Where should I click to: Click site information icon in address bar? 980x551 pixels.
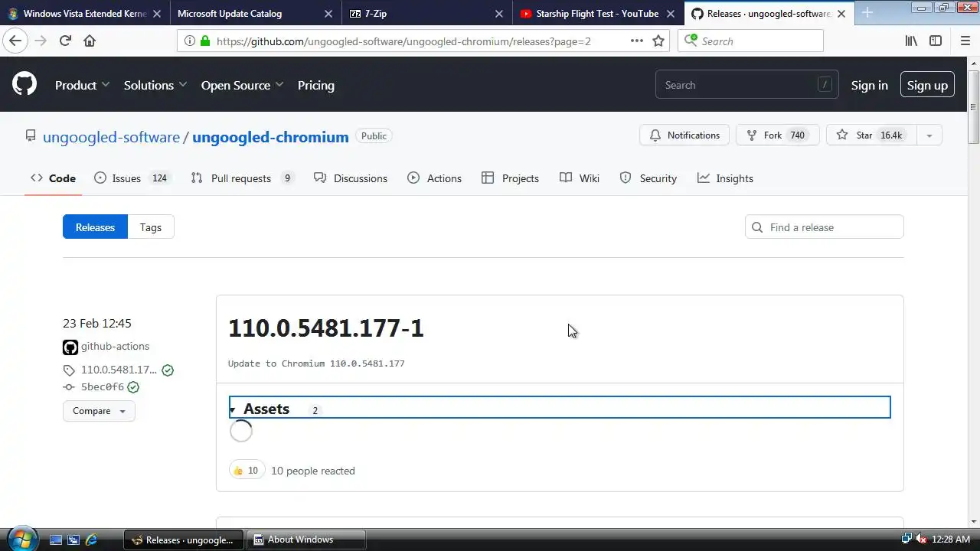pos(190,41)
